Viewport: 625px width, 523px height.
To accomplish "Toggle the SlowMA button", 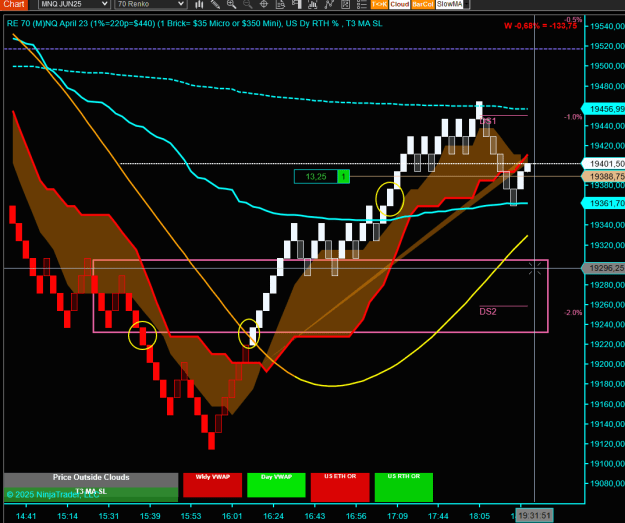I will click(450, 4).
